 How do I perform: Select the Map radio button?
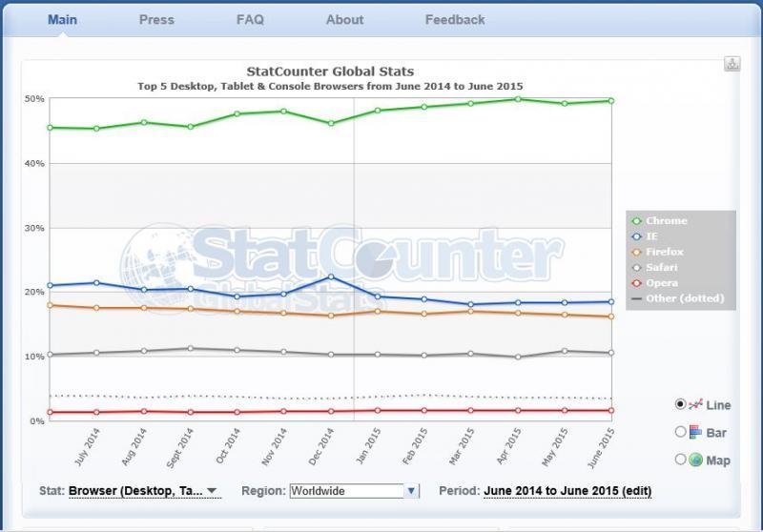[x=680, y=459]
